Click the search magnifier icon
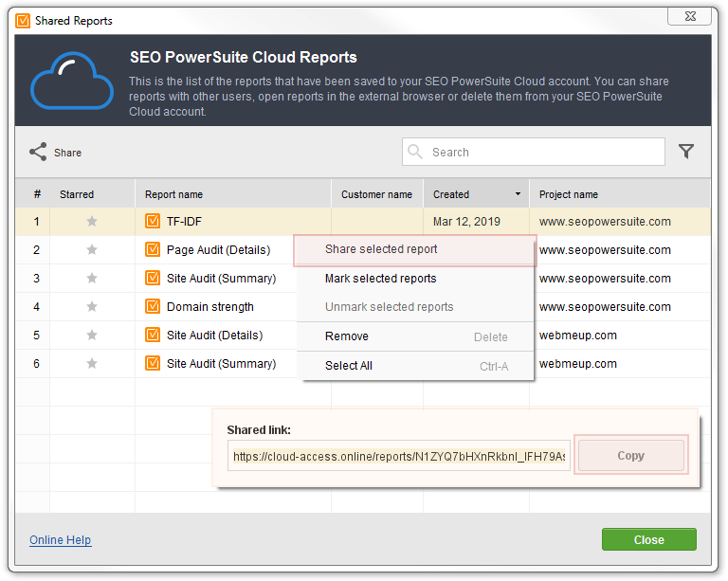This screenshot has height=581, width=728. [x=414, y=152]
